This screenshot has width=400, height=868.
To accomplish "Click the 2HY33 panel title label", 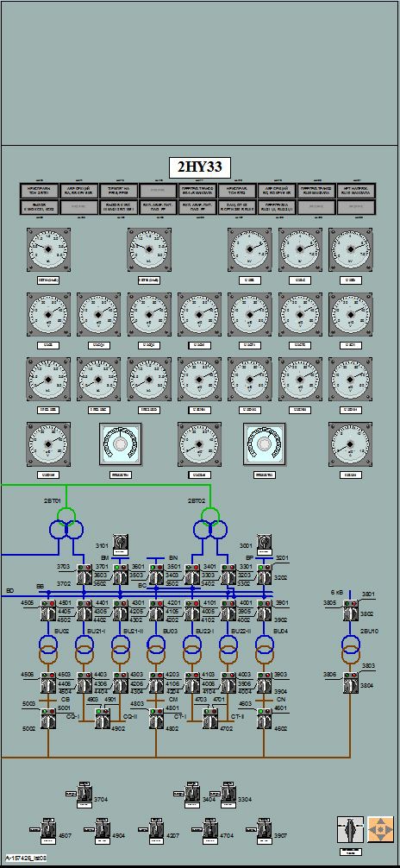I will point(200,167).
